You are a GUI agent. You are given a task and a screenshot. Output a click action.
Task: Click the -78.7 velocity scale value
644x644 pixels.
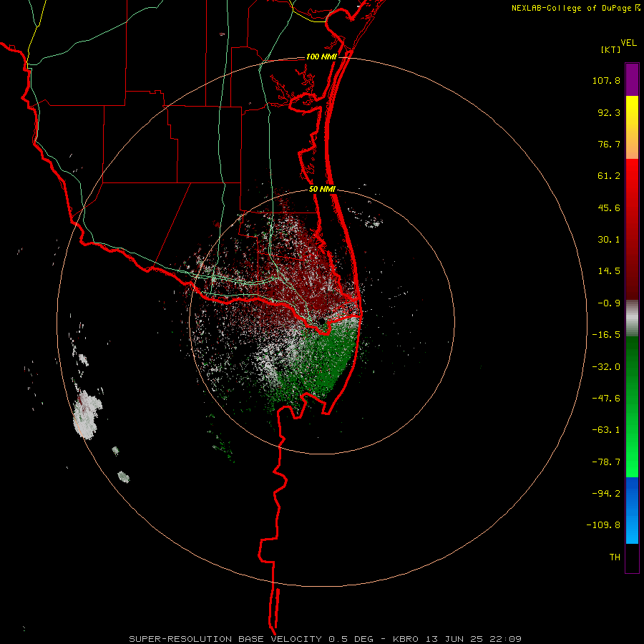click(606, 462)
